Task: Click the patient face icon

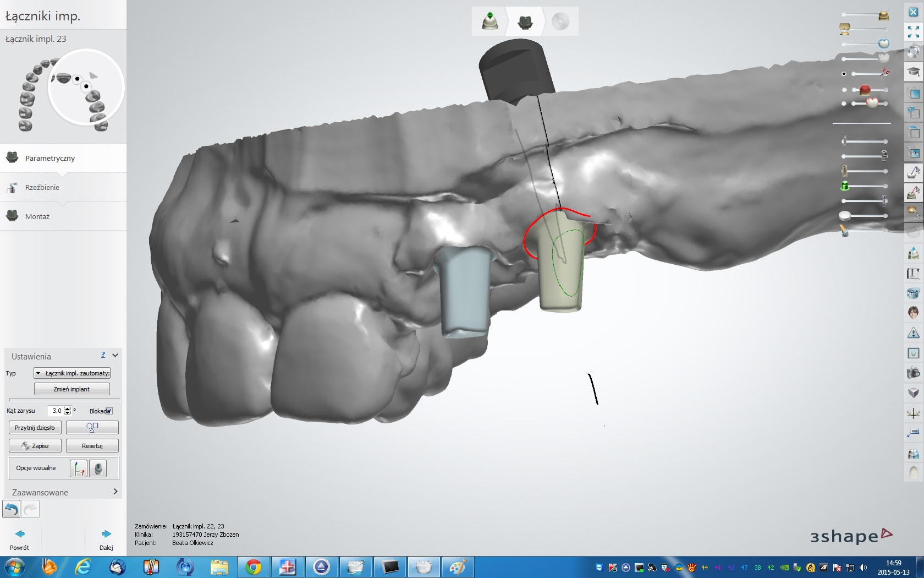Action: pos(913,313)
